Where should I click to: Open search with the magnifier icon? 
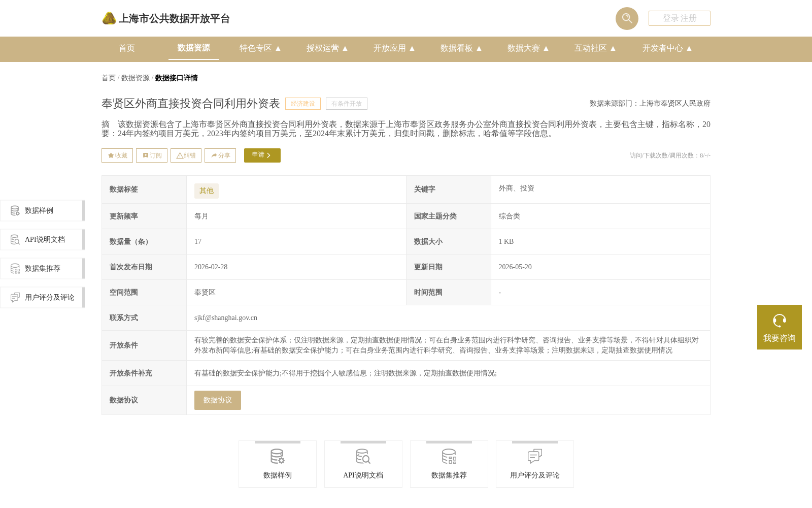click(627, 18)
